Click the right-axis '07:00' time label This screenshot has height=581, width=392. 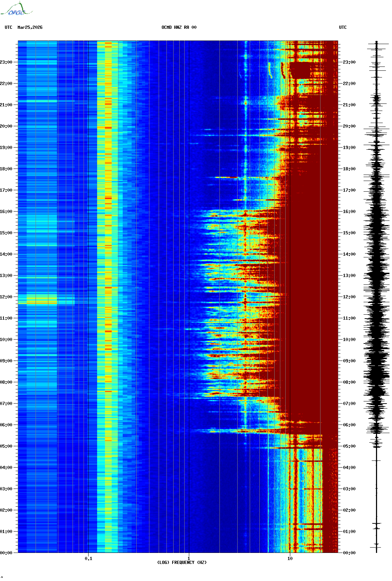[349, 404]
